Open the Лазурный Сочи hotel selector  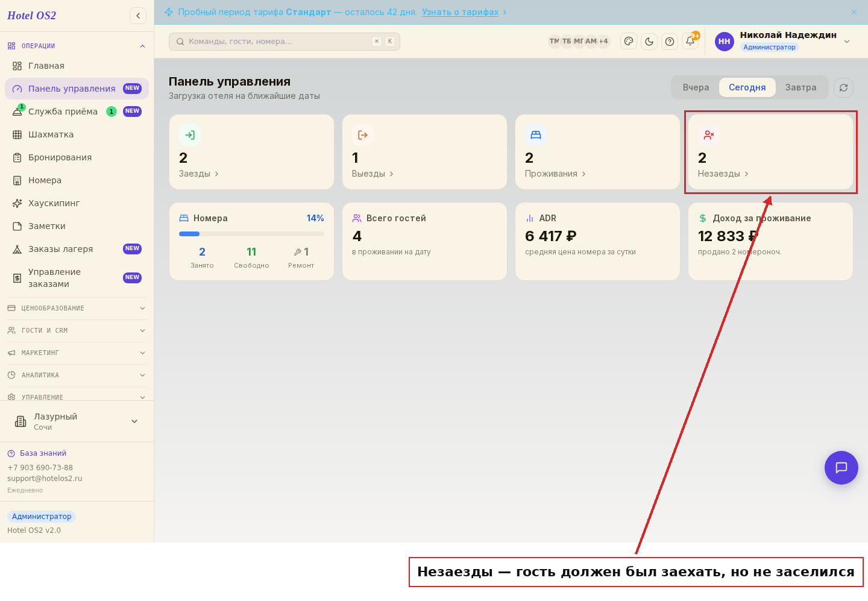coord(77,421)
